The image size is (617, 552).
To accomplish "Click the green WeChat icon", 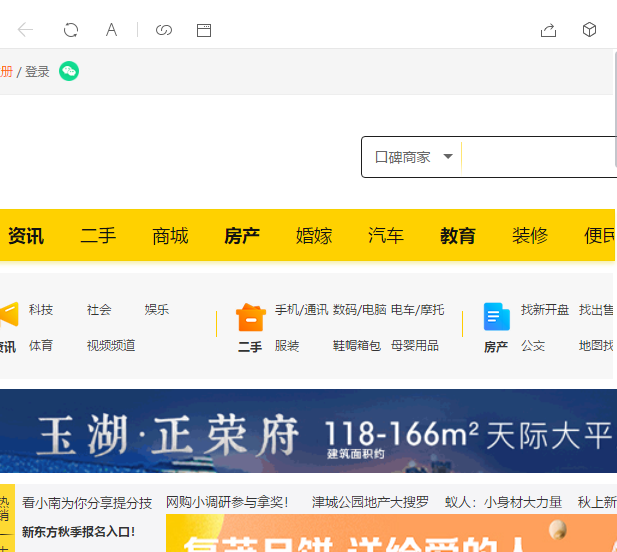I will point(69,71).
